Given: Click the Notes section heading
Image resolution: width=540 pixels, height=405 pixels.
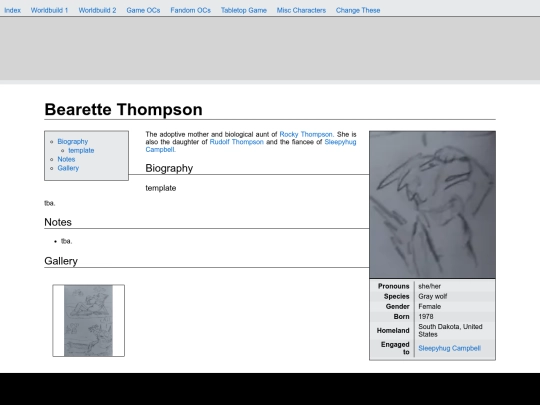Looking at the screenshot, I should [58, 222].
